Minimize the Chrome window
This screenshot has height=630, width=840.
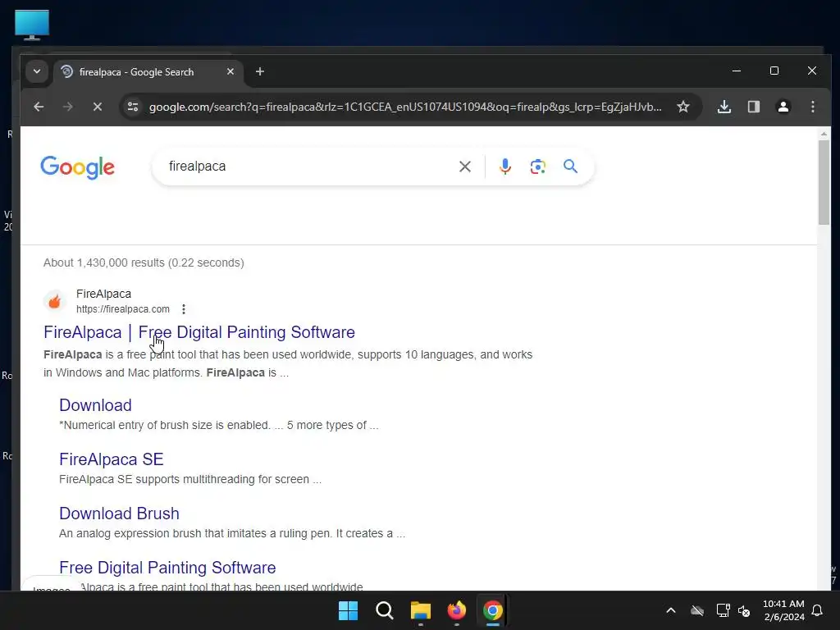[x=737, y=71]
